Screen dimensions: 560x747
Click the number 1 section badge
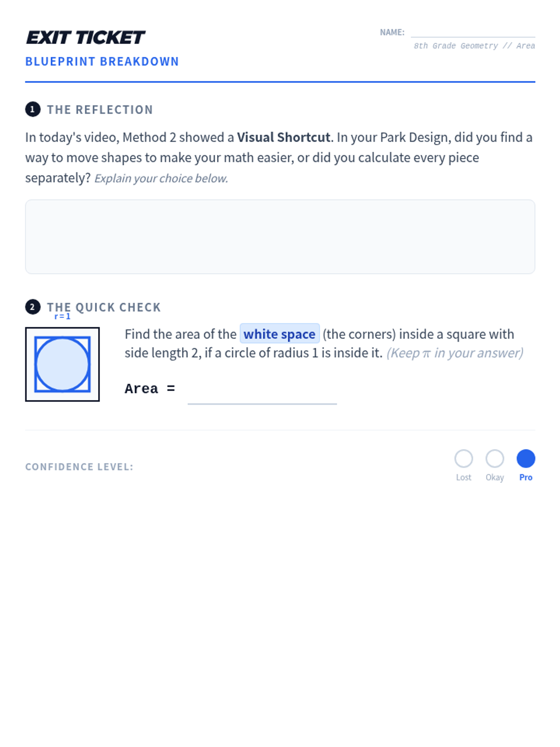[32, 109]
